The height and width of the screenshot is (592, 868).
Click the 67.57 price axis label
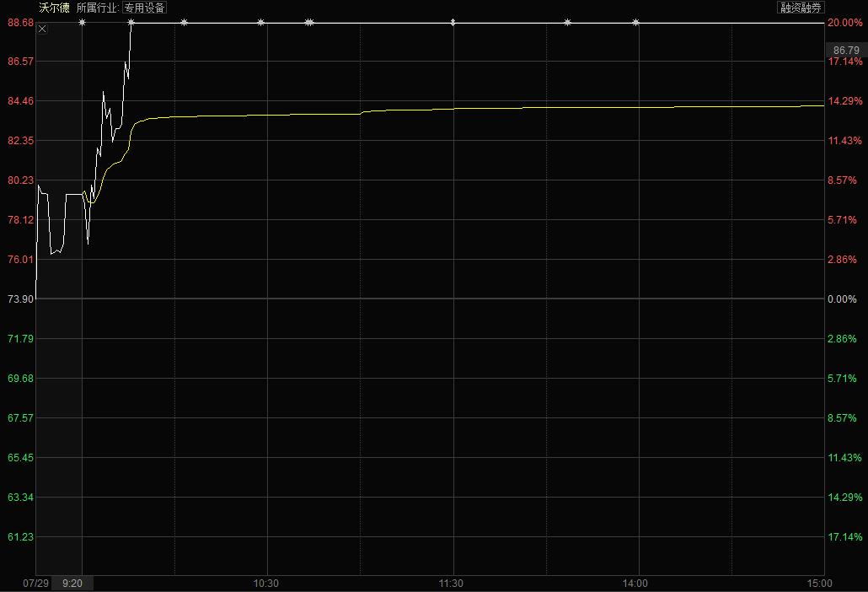[x=20, y=417]
